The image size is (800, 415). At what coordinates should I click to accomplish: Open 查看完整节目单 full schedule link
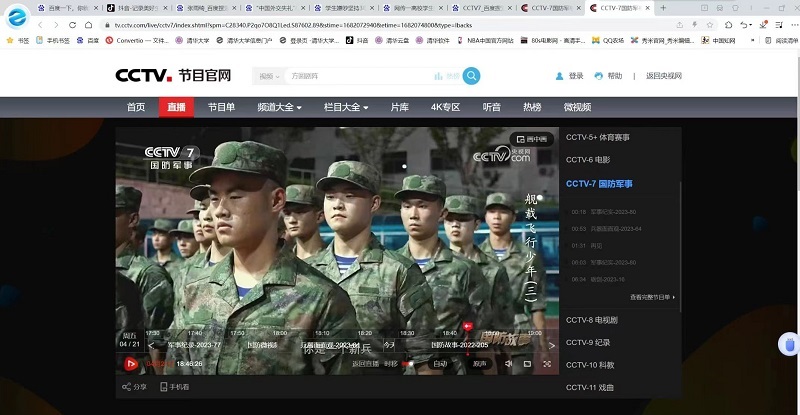click(x=652, y=297)
